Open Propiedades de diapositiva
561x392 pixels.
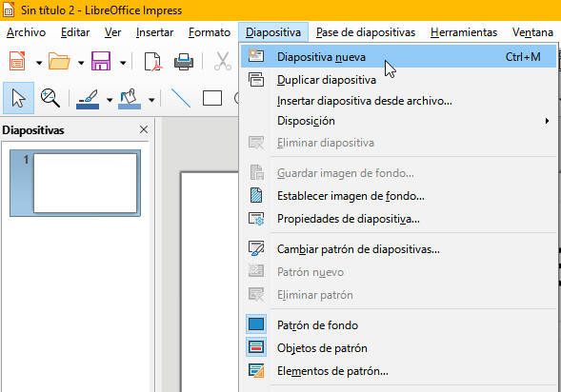pos(398,219)
